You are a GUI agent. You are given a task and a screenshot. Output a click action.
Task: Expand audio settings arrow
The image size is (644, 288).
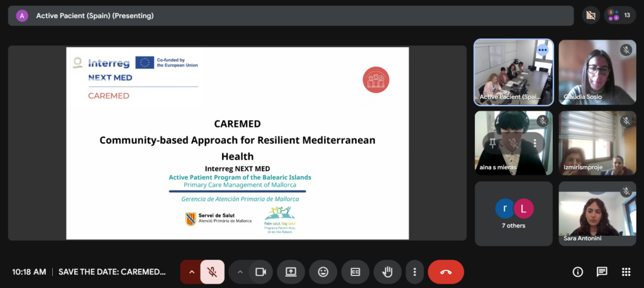191,272
